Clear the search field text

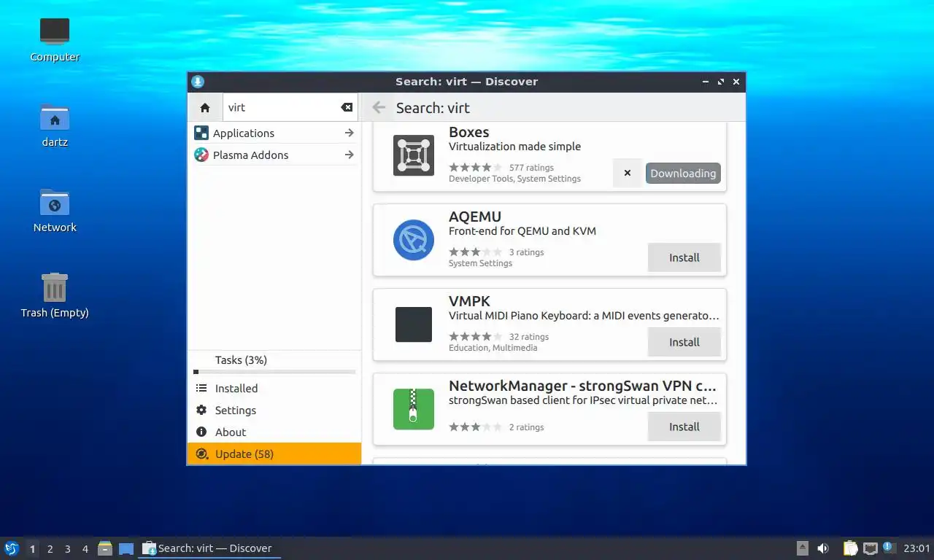coord(347,108)
